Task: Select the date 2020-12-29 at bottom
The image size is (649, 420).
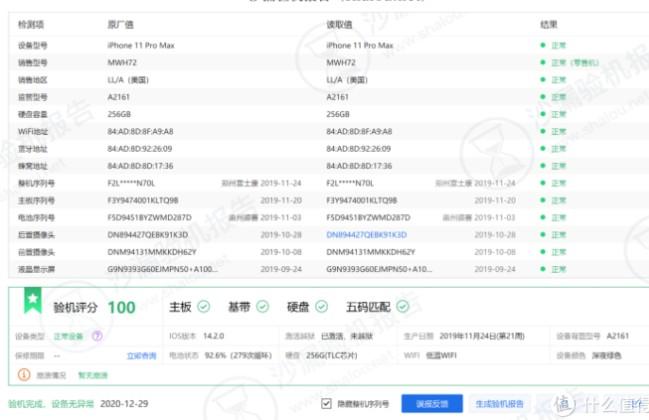Action: tap(124, 404)
